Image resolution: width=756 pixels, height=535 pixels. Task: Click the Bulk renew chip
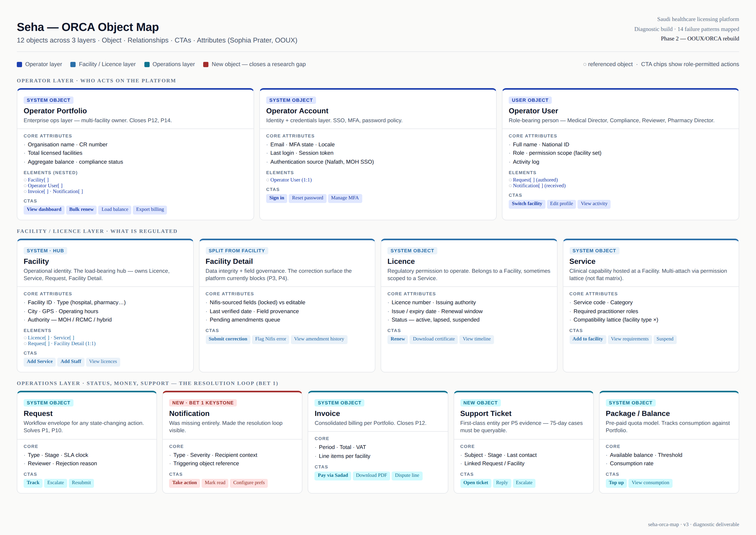(81, 210)
